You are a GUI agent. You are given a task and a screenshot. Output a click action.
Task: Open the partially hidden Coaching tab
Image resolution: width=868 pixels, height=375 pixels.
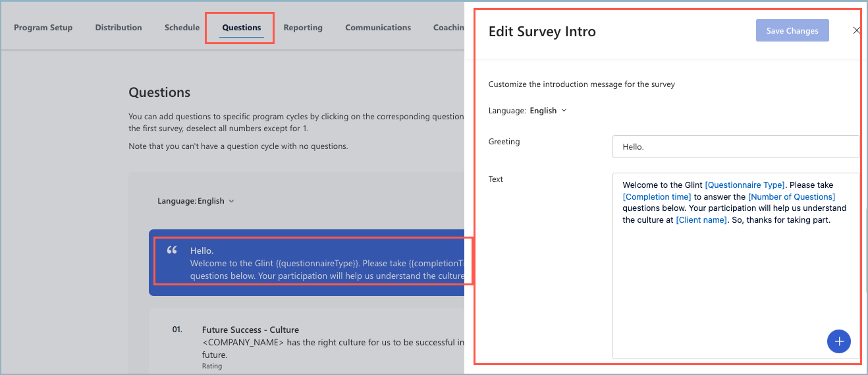tap(448, 28)
